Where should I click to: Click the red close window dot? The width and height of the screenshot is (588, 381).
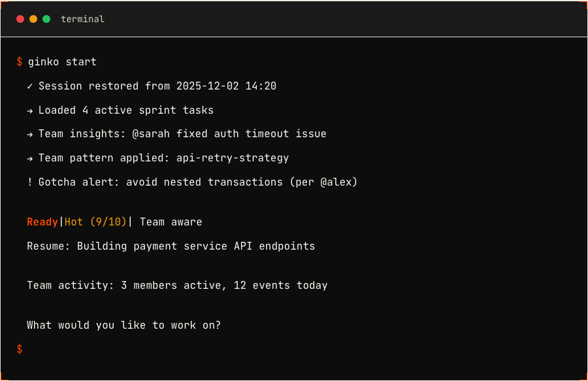[20, 19]
